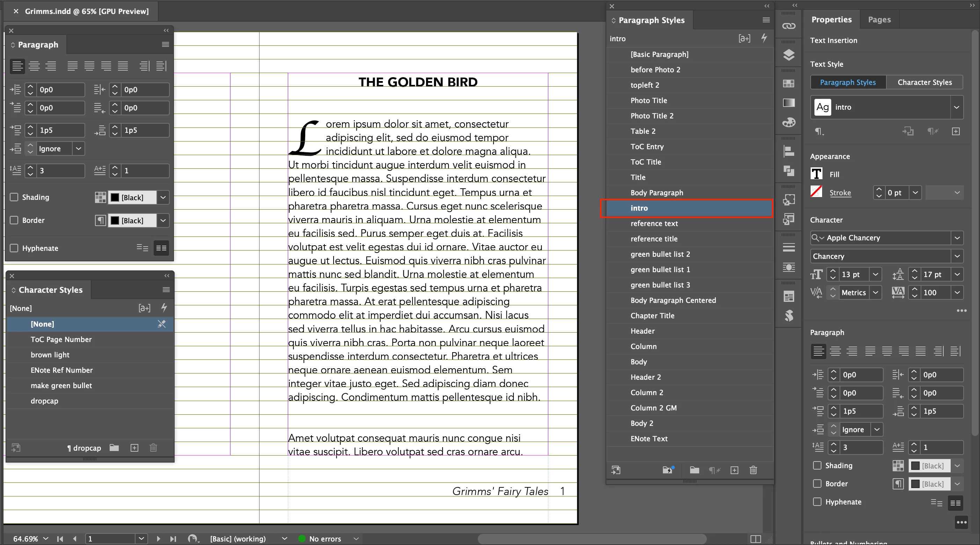Screen dimensions: 980x545
Task: Open Links panel icon in dock
Action: 789,26
